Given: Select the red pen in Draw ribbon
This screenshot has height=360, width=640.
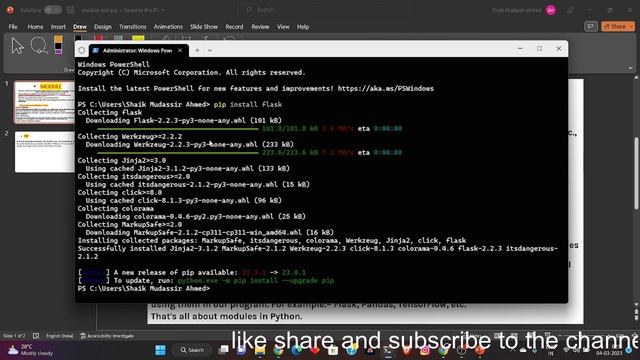Looking at the screenshot, I should [98, 38].
